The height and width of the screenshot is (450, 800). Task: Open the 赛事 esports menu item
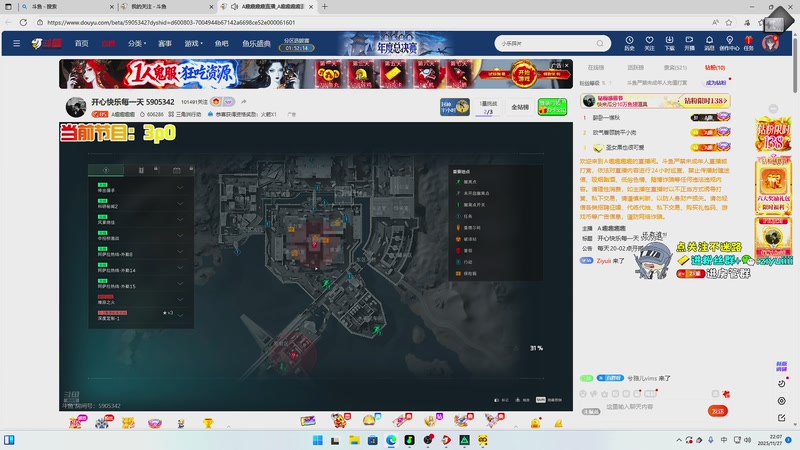(165, 43)
